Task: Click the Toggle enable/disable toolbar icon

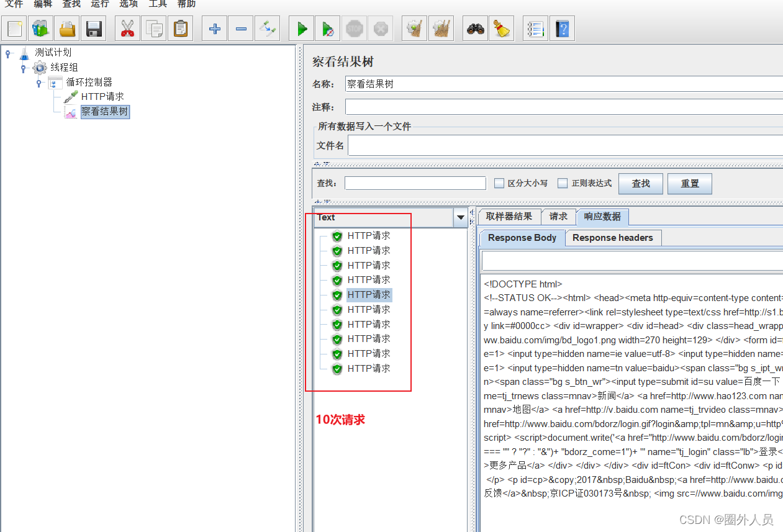Action: (x=268, y=29)
